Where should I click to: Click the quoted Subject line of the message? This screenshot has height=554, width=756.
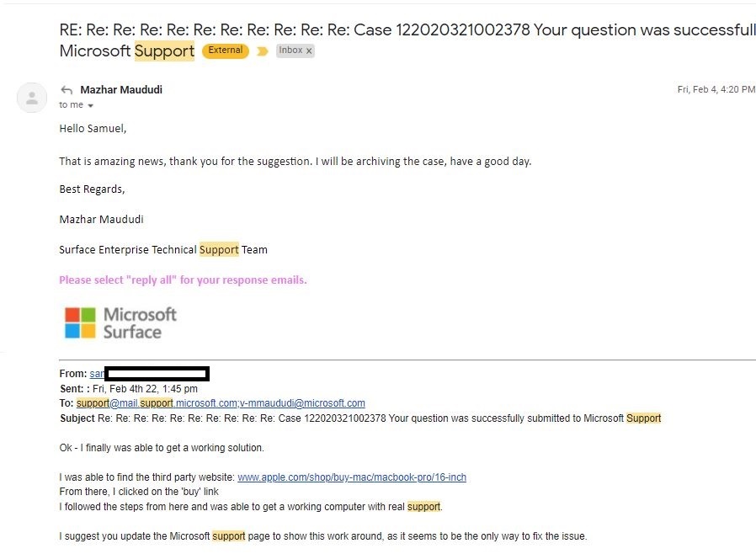(360, 418)
